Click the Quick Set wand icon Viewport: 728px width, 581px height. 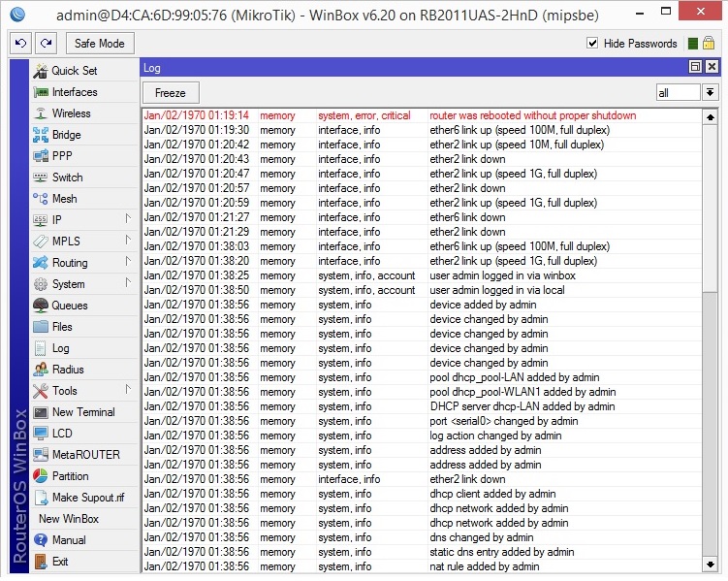41,71
